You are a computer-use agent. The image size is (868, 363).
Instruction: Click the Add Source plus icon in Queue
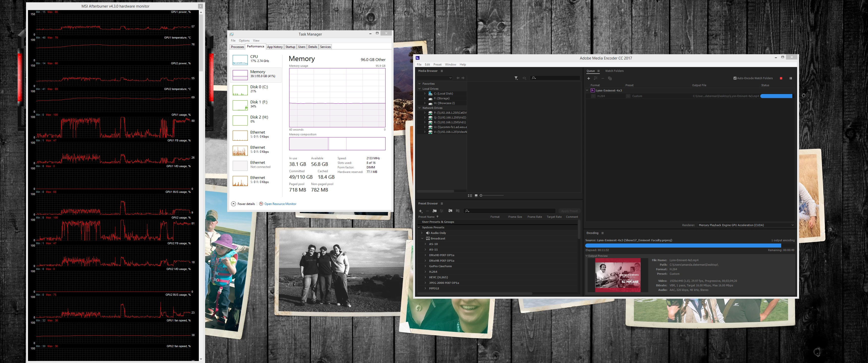coord(588,78)
